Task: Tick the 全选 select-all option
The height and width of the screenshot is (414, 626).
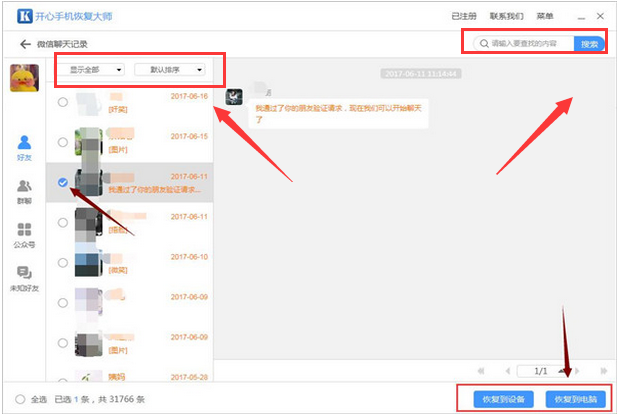Action: [x=20, y=399]
